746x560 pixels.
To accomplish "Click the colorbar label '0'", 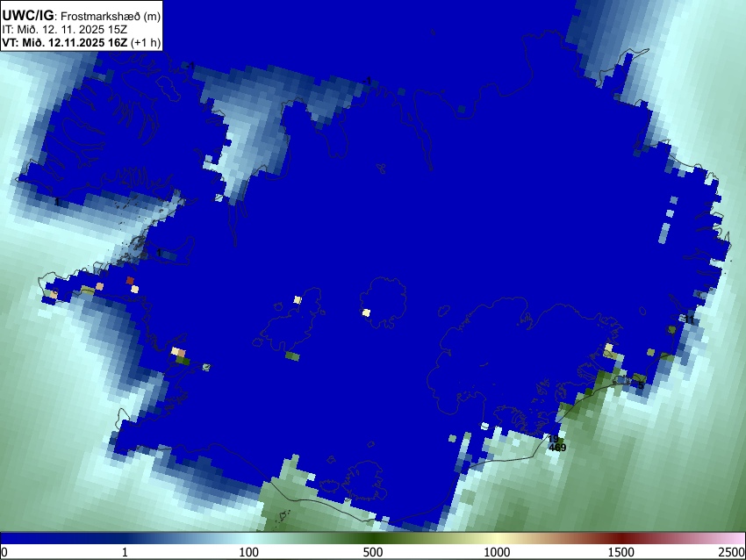I will [x=4, y=552].
